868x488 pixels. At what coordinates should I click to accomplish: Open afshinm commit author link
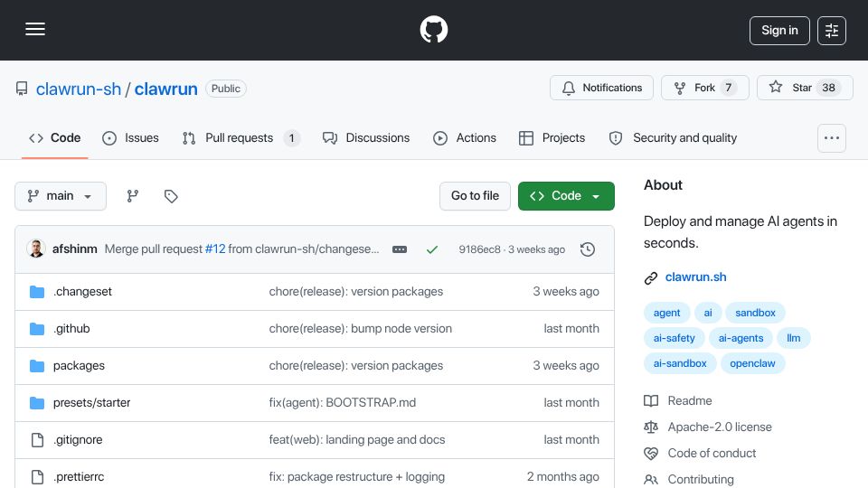pyautogui.click(x=75, y=249)
